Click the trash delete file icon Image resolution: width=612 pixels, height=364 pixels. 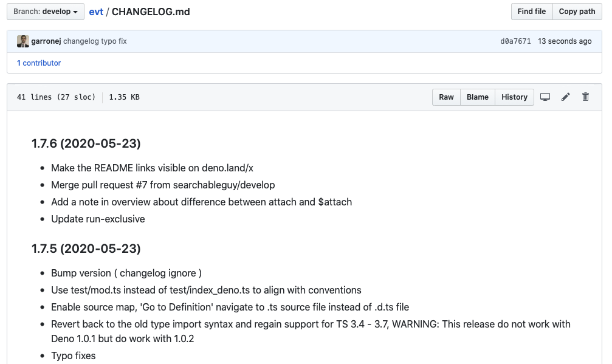coord(585,97)
